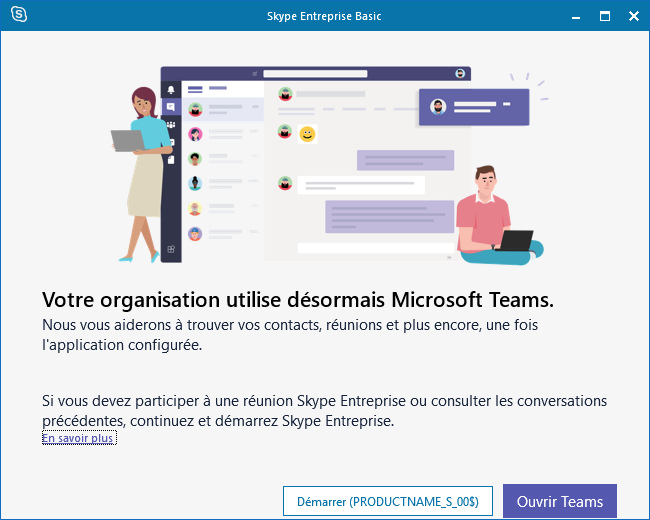The width and height of the screenshot is (650, 520).
Task: Maximize the Skype Entreprise Basic window
Action: click(605, 16)
